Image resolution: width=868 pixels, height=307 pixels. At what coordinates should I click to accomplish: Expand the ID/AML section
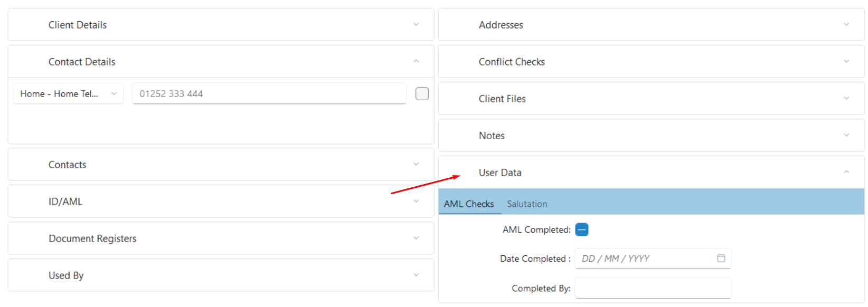221,202
